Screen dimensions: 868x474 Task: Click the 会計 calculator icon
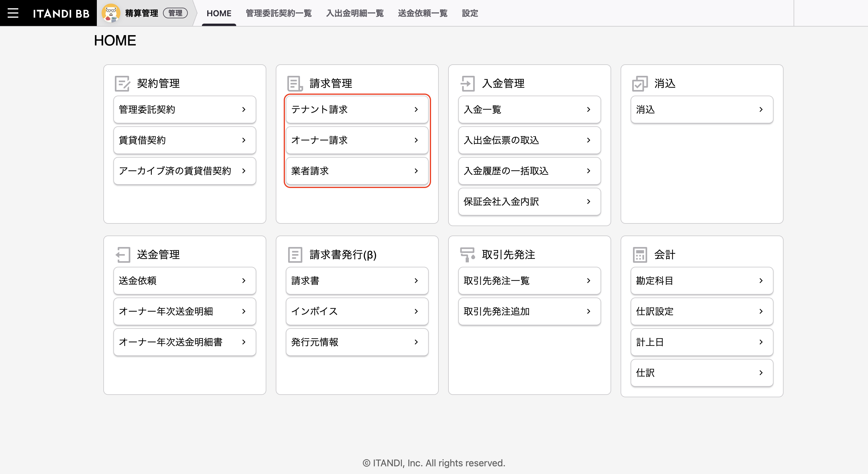639,254
